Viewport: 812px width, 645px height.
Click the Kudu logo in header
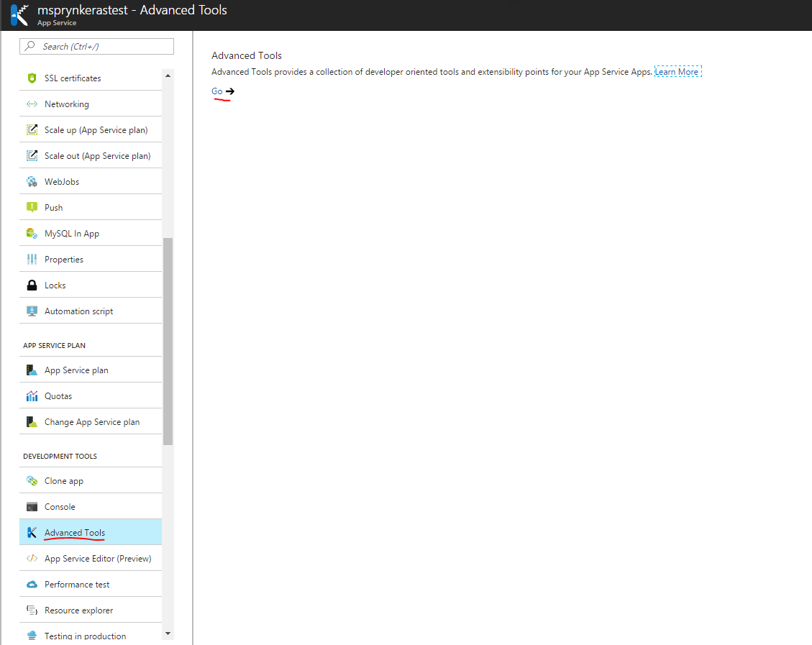(19, 14)
